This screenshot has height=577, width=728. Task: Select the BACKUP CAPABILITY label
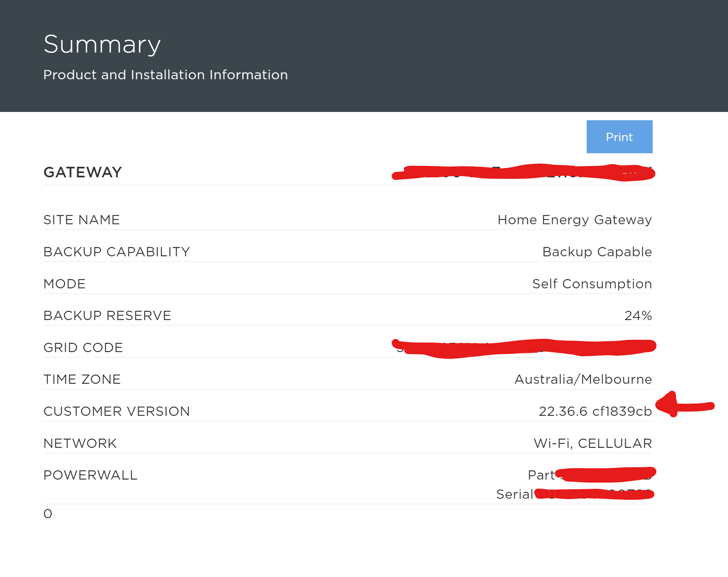click(x=117, y=251)
